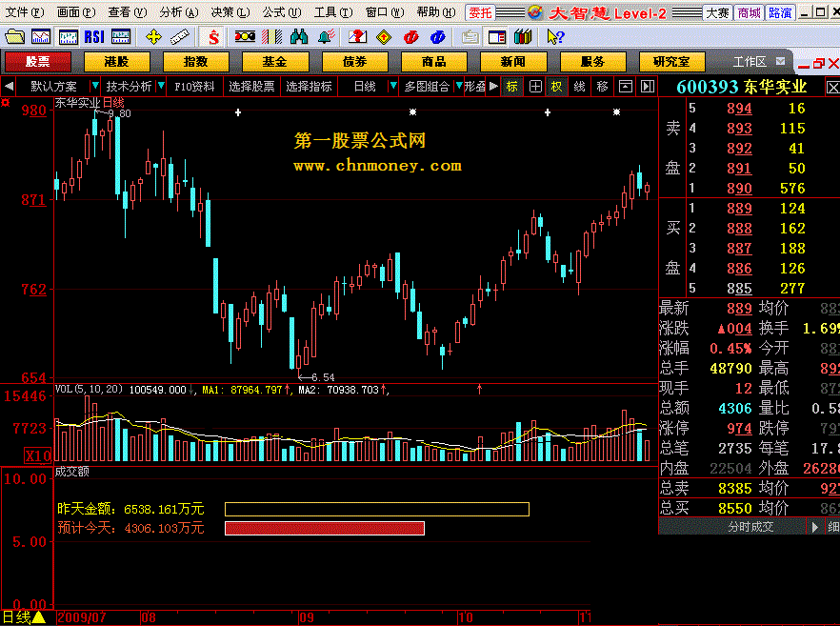The image size is (840, 626).
Task: Click the X box next to 600393 title
Action: (832, 88)
